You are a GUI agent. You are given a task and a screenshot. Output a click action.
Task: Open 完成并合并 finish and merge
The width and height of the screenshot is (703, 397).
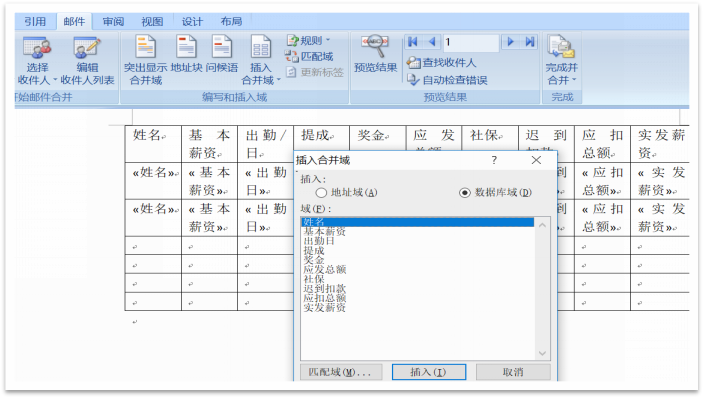[x=561, y=60]
